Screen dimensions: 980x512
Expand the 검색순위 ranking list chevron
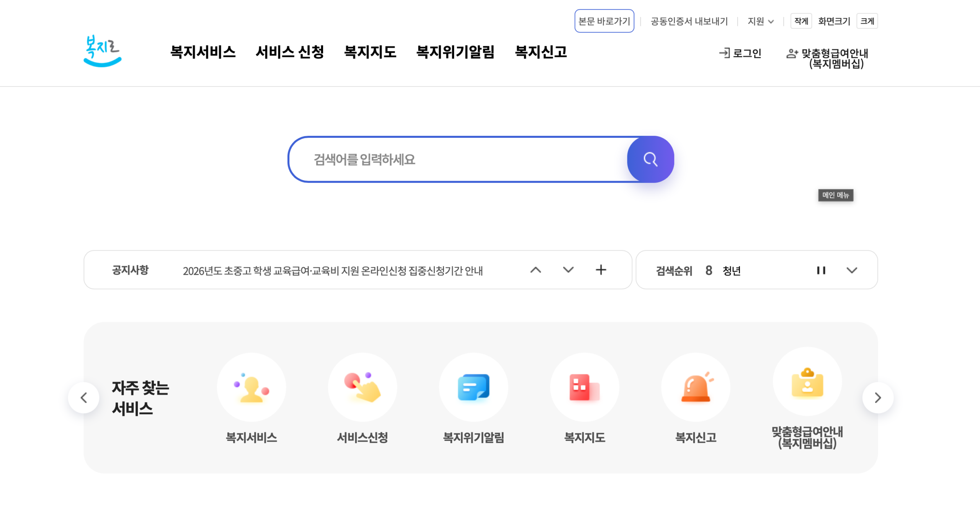(851, 270)
